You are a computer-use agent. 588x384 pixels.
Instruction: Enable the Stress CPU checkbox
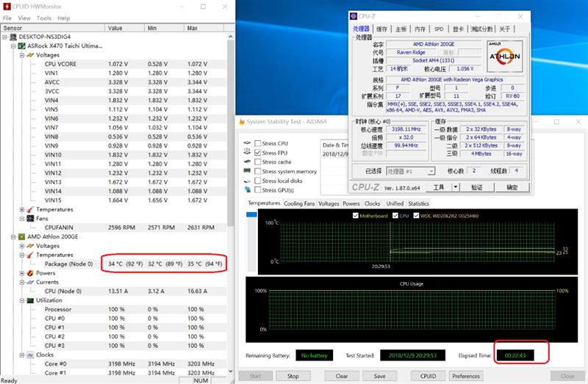click(258, 143)
